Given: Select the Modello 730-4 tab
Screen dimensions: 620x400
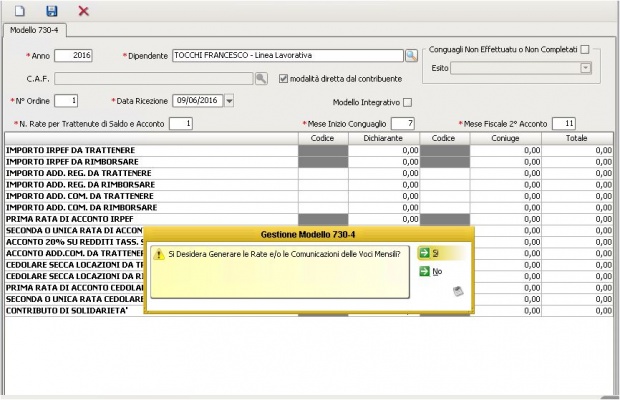Looking at the screenshot, I should click(x=35, y=31).
